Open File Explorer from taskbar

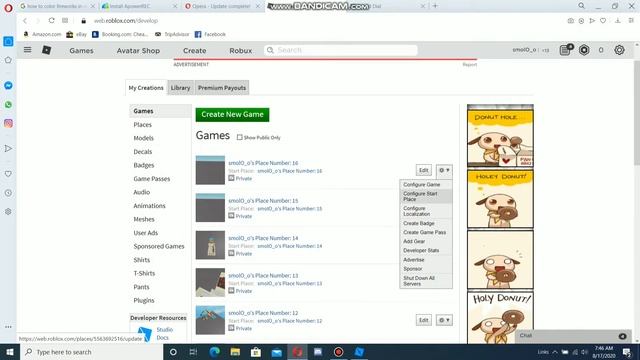tap(235, 352)
